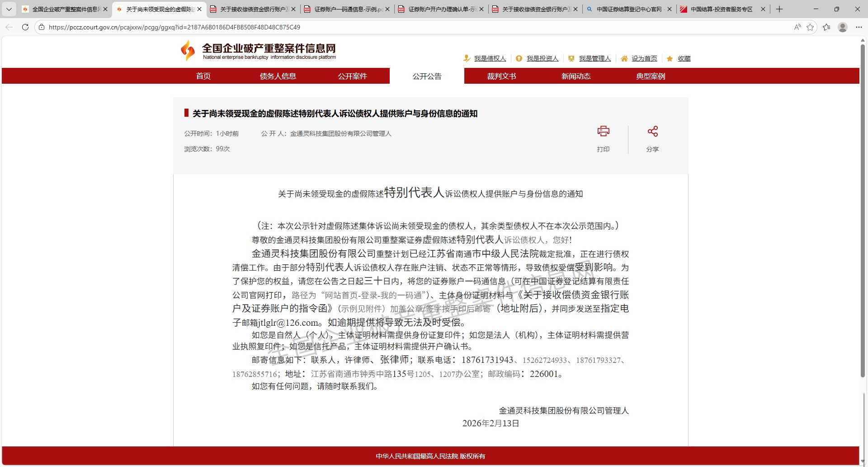The image size is (868, 467).
Task: Close the 关于尚未领受现金的虚假陈述 tab
Action: click(x=199, y=9)
